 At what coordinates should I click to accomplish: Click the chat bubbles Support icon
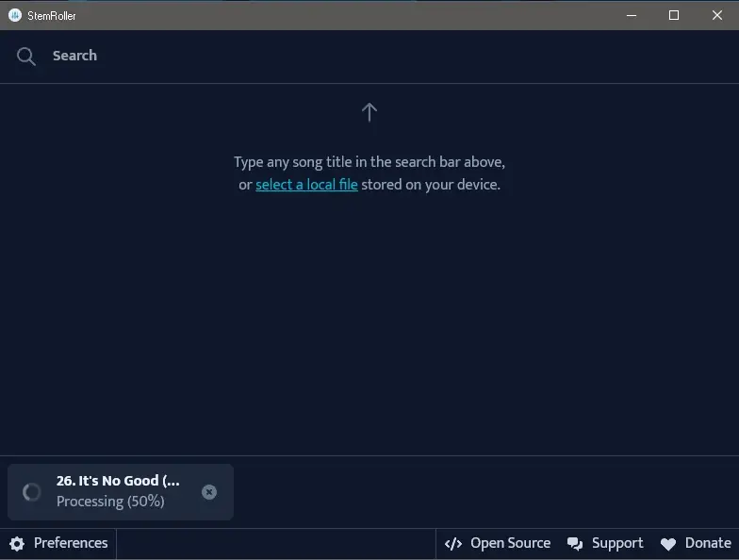point(575,543)
